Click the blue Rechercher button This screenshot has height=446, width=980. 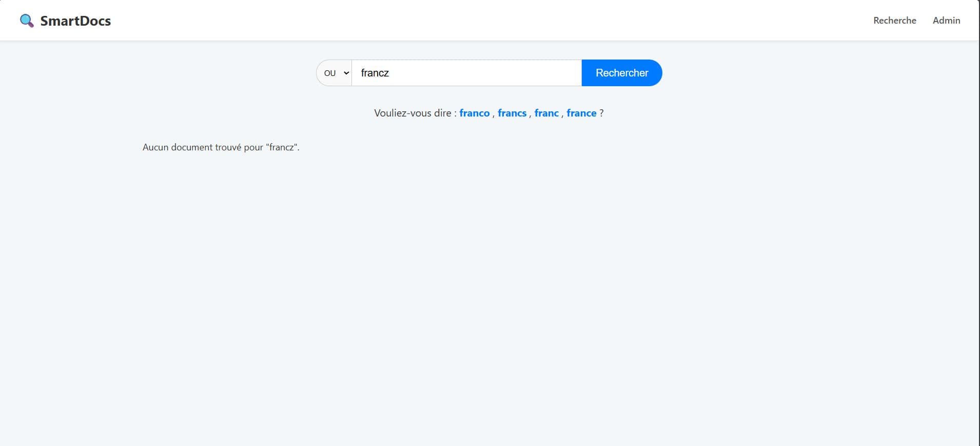point(622,73)
